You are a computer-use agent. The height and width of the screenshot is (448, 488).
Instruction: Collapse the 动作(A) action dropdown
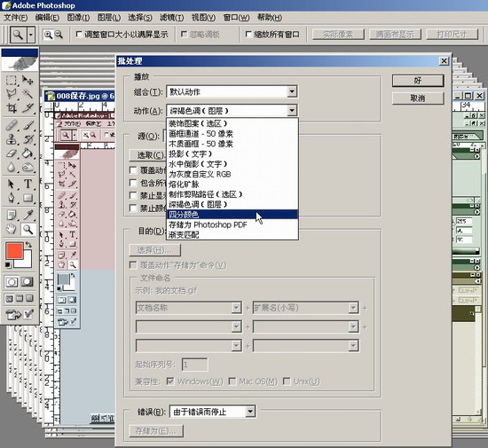click(x=292, y=110)
